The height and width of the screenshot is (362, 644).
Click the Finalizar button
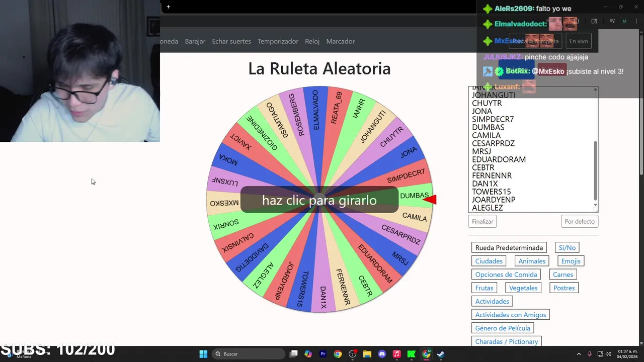coord(482,221)
